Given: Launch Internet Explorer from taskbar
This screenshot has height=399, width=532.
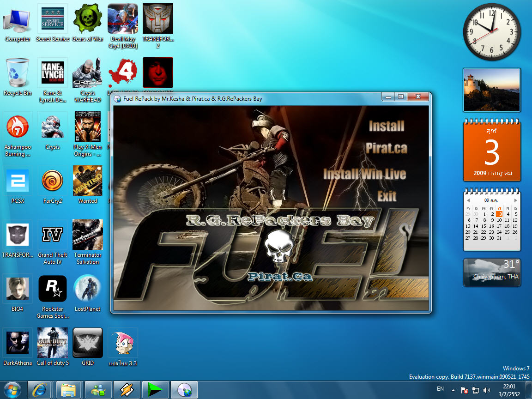Looking at the screenshot, I should [x=39, y=390].
